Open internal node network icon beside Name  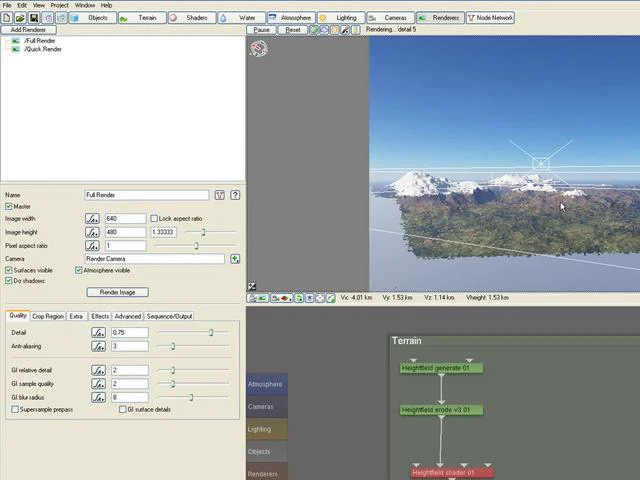[220, 195]
